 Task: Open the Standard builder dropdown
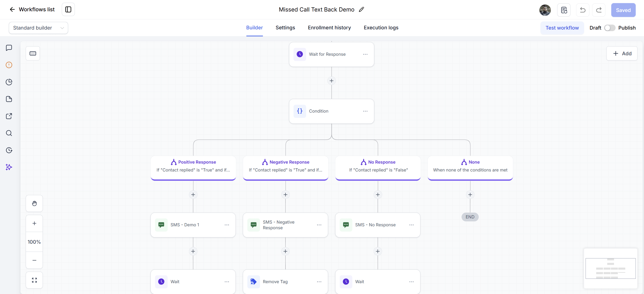coord(38,28)
